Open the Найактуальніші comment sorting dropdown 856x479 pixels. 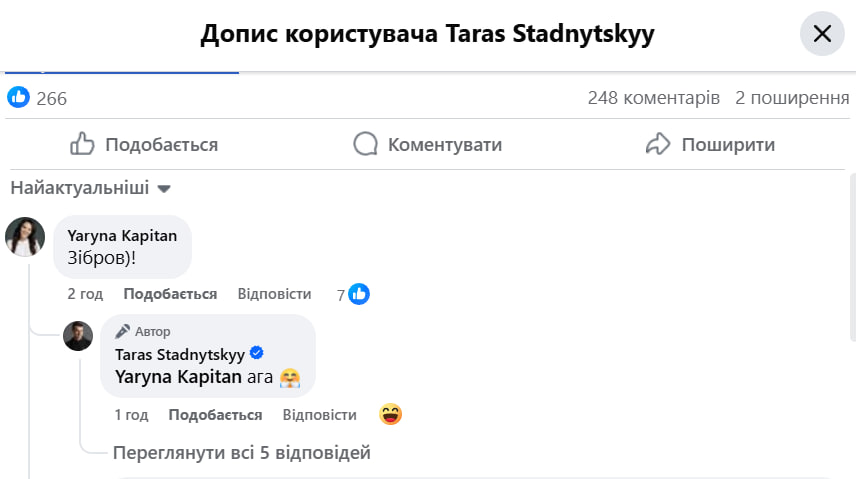coord(91,188)
